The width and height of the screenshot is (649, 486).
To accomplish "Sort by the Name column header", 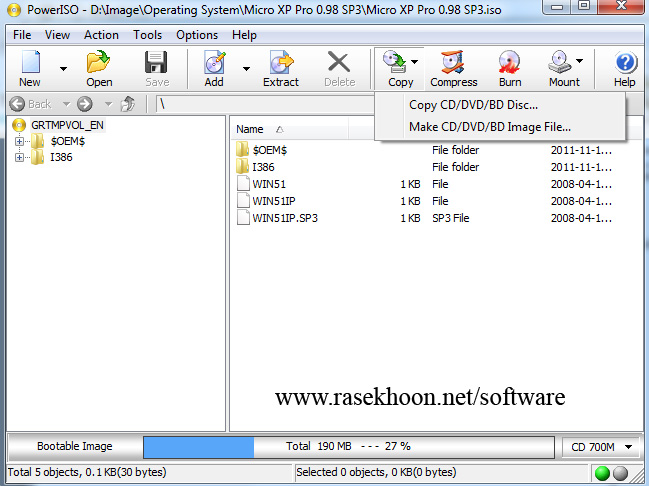I will [289, 129].
